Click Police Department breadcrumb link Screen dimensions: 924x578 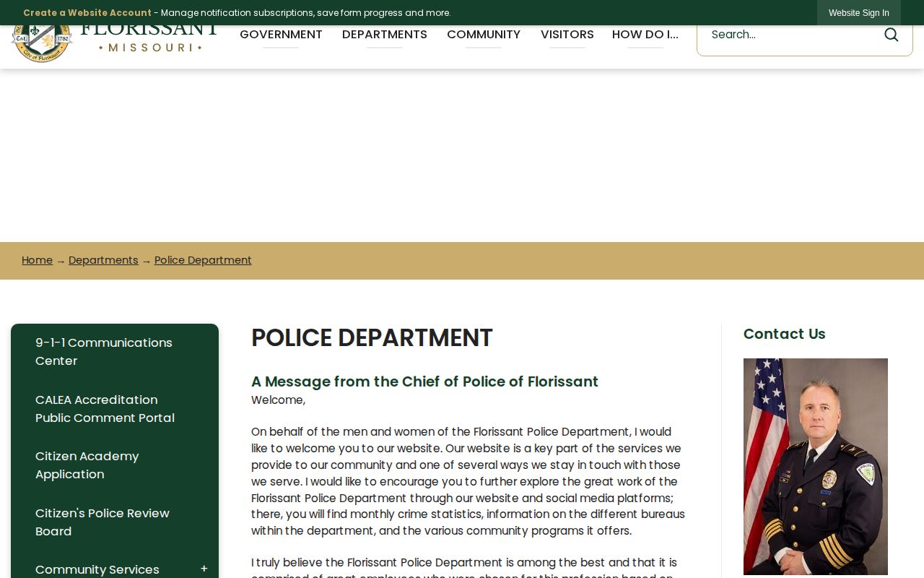[203, 260]
